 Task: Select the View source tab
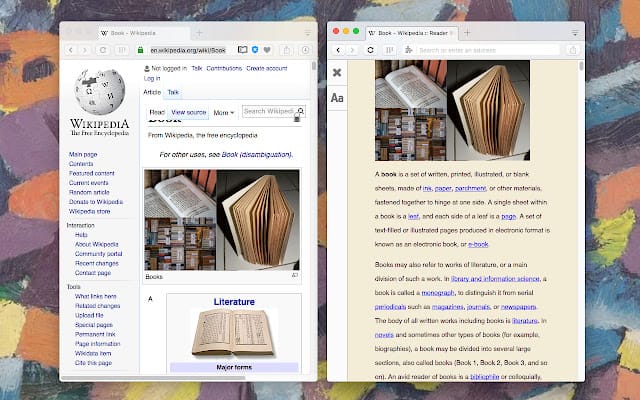[189, 112]
